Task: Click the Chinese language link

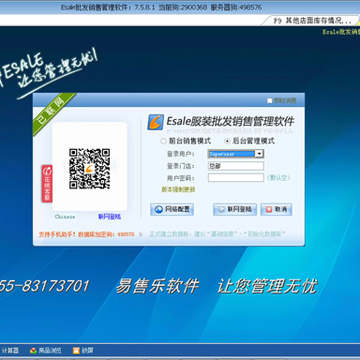Action: click(x=65, y=217)
